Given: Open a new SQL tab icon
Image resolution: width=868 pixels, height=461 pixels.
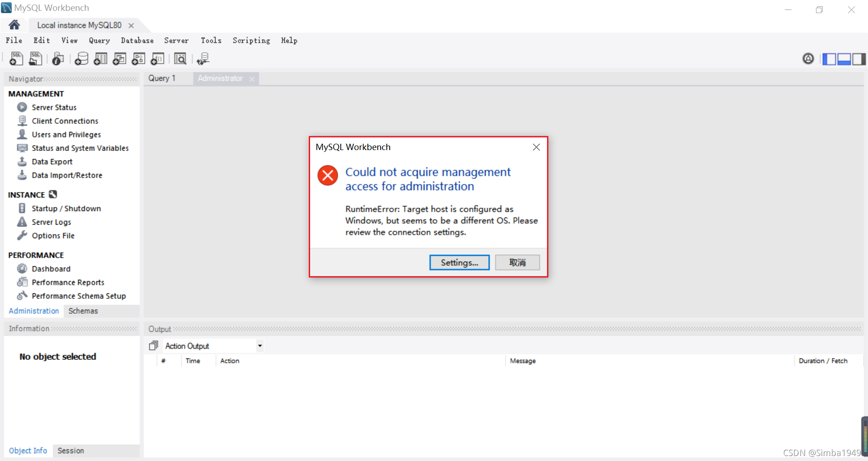Looking at the screenshot, I should pos(16,59).
